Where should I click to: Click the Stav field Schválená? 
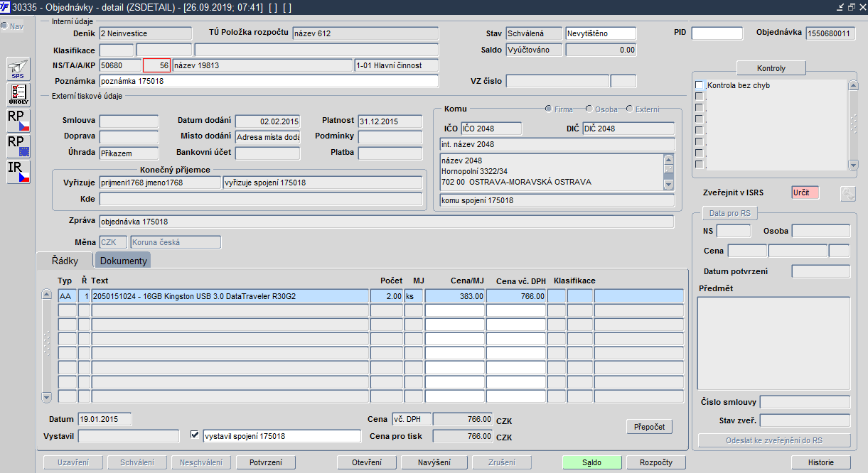[534, 33]
